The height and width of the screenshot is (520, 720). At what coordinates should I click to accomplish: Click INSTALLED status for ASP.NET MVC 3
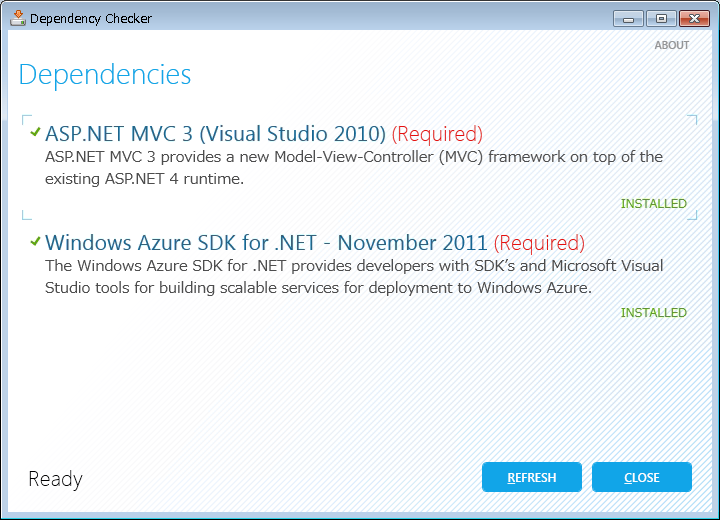[654, 203]
